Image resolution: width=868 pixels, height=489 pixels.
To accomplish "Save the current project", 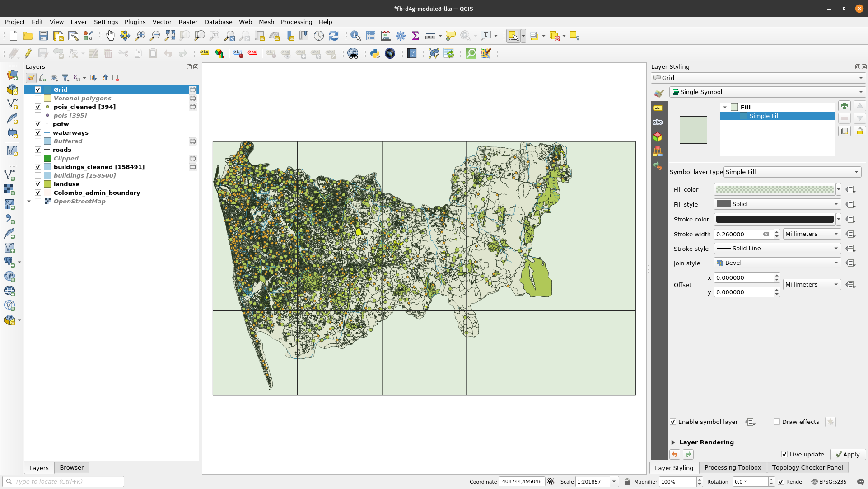I will (x=43, y=36).
